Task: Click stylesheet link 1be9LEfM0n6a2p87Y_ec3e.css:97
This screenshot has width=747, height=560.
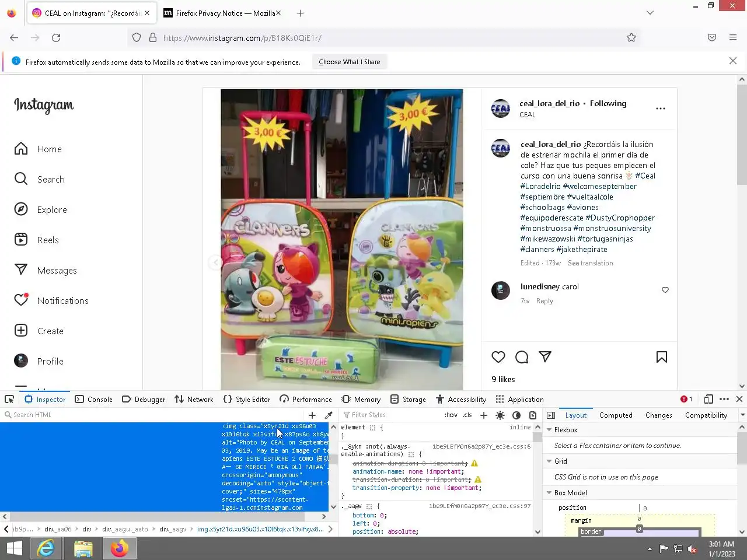Action: [x=480, y=506]
